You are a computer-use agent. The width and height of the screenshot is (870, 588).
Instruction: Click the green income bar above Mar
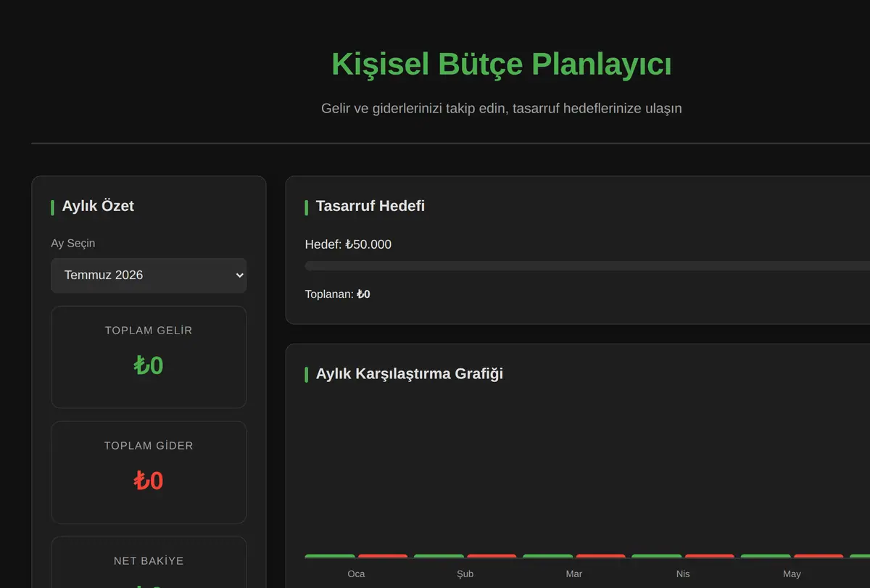(547, 556)
